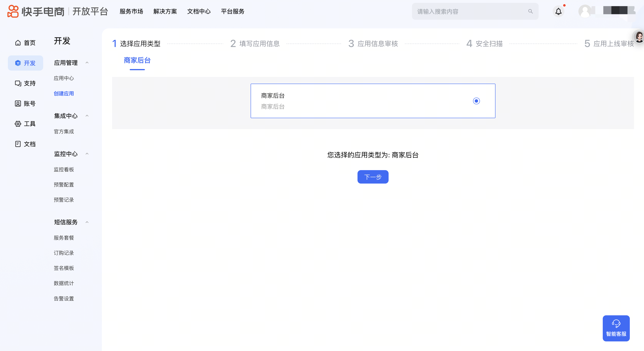This screenshot has height=351, width=644.
Task: Open 告警设置 menu item
Action: (64, 299)
